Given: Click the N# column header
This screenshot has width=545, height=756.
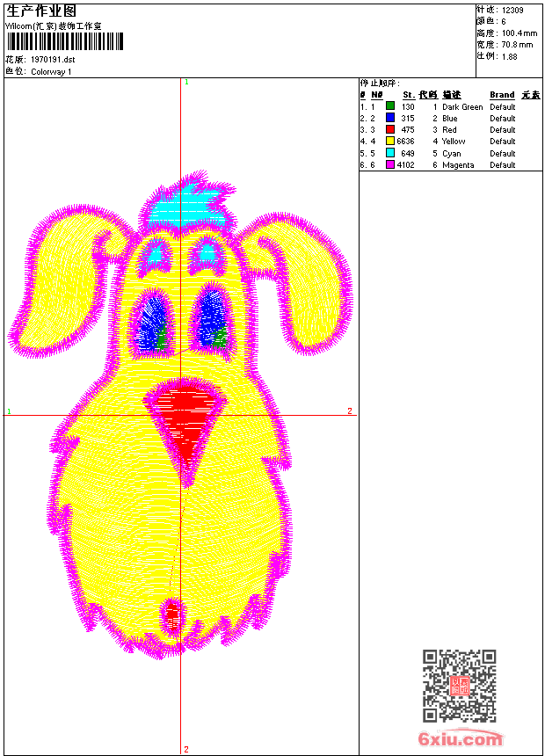Looking at the screenshot, I should (377, 95).
